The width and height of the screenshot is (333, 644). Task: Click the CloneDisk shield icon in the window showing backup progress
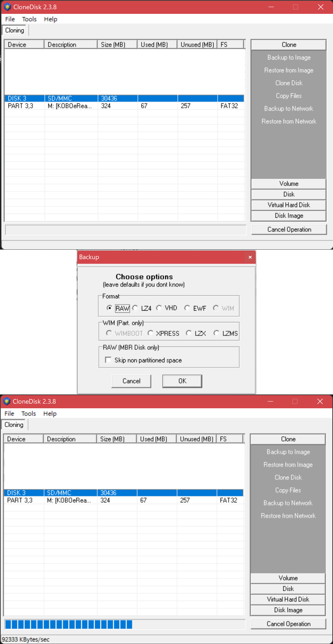point(6,401)
